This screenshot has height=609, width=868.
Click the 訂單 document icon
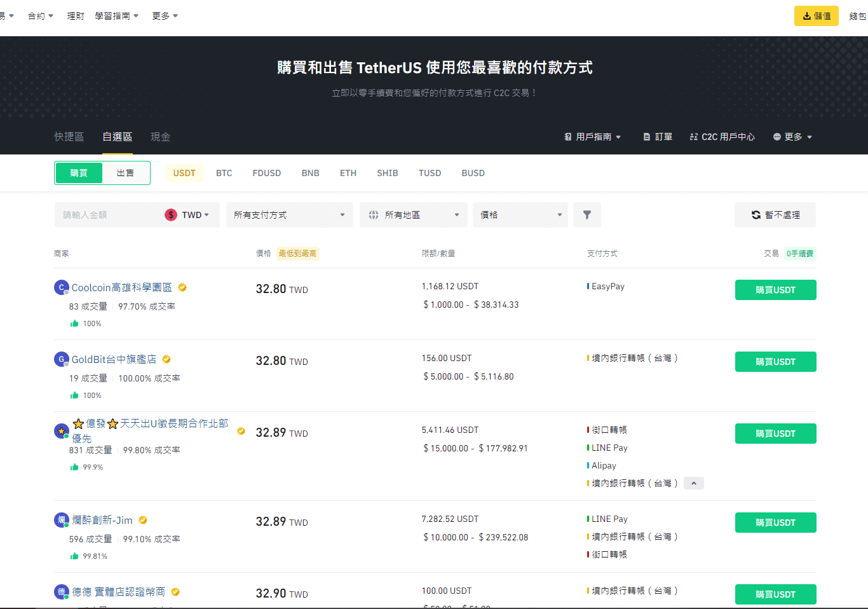point(647,137)
